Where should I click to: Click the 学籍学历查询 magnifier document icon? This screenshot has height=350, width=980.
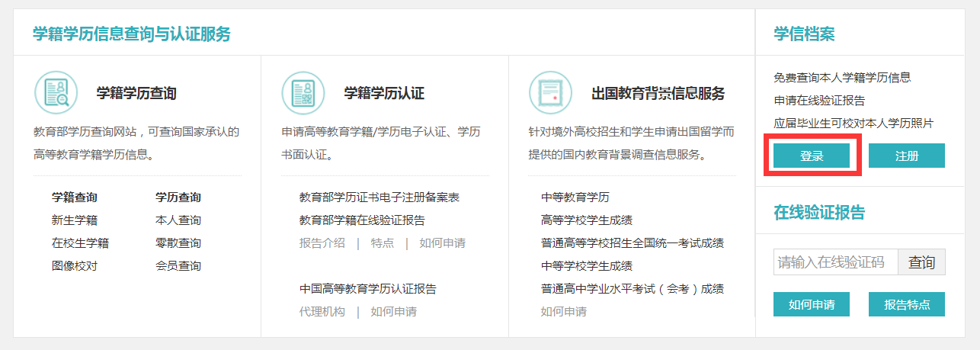point(56,92)
